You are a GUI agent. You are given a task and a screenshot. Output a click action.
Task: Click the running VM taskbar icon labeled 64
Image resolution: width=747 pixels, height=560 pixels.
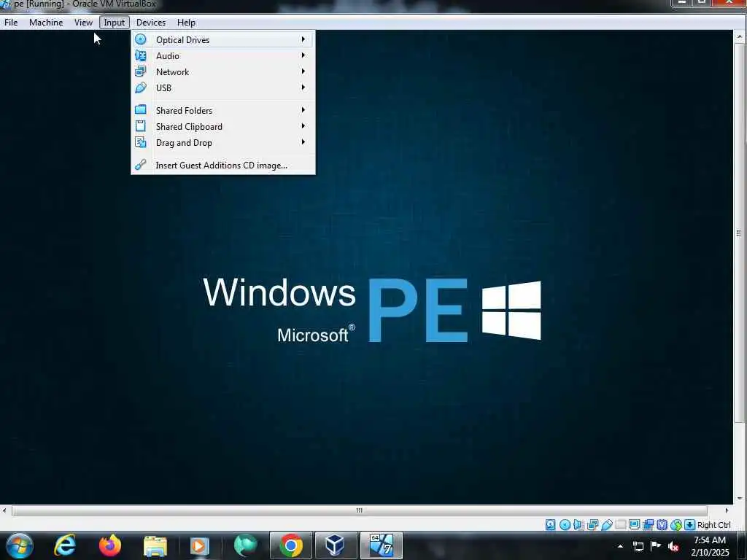coord(381,545)
